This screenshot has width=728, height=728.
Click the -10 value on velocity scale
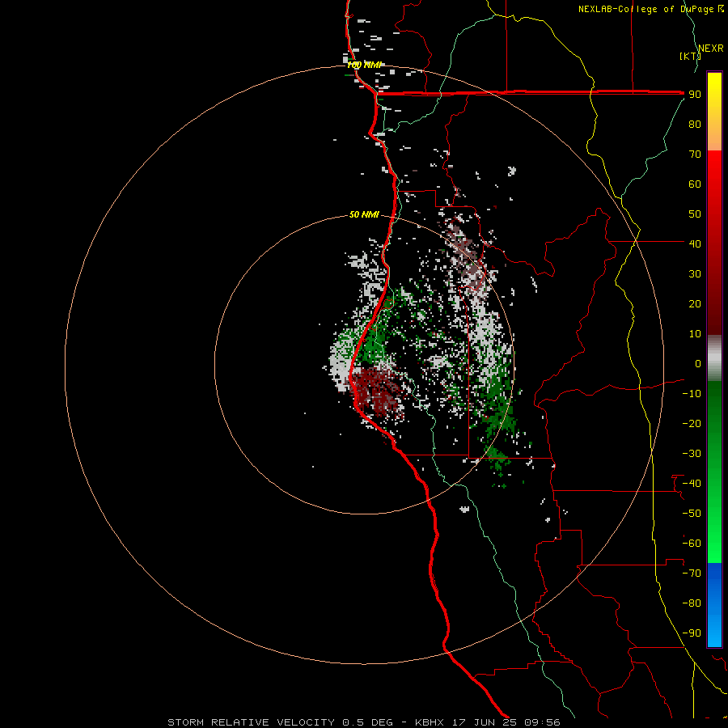pyautogui.click(x=692, y=394)
